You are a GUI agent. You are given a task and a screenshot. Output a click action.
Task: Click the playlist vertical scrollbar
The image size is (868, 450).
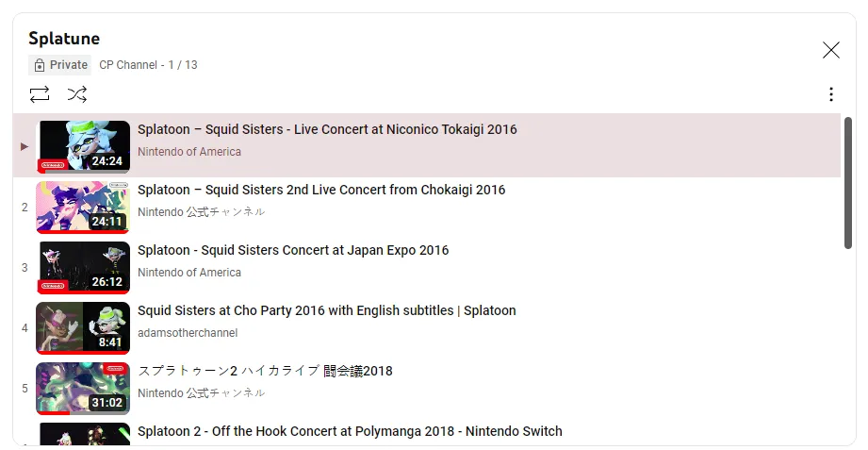pos(847,183)
